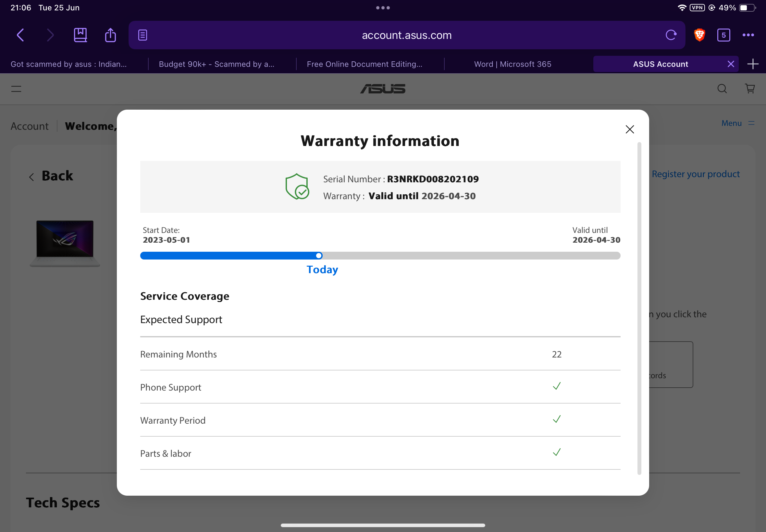Viewport: 766px width, 532px height.
Task: Switch to Budget 90k+ tab
Action: coord(217,64)
